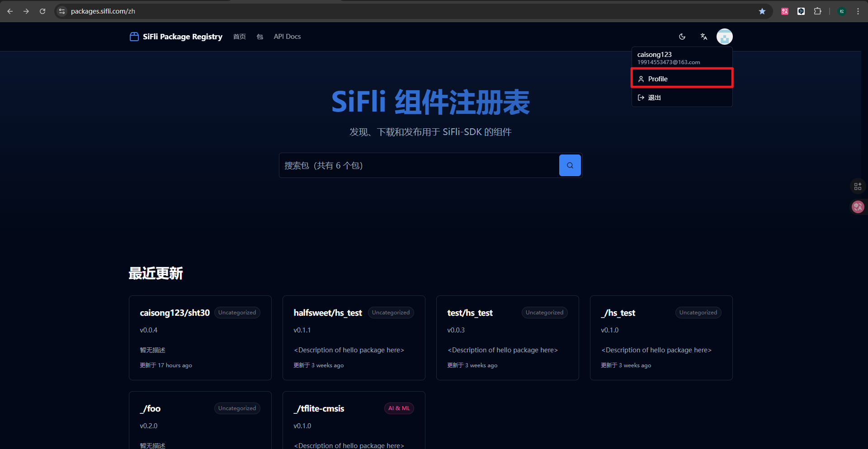Click Profile in the account menu
Viewport: 868px width, 449px height.
point(658,79)
